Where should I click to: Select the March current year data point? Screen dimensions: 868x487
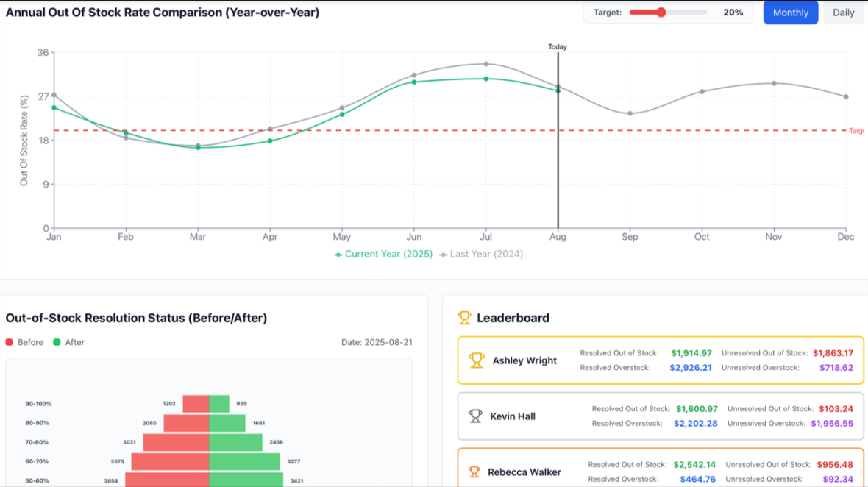click(198, 148)
